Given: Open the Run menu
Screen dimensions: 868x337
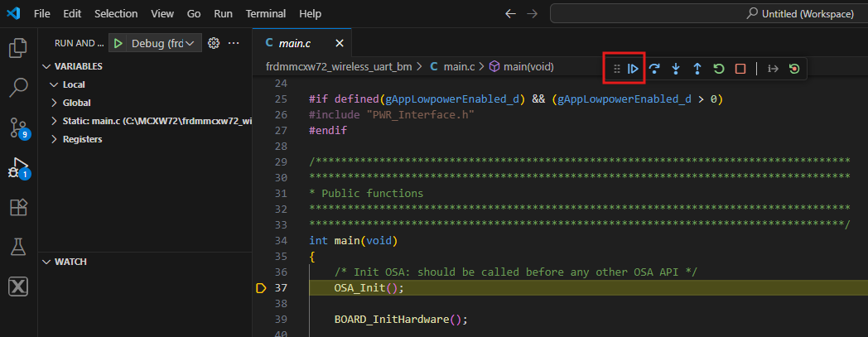Looking at the screenshot, I should [x=223, y=14].
